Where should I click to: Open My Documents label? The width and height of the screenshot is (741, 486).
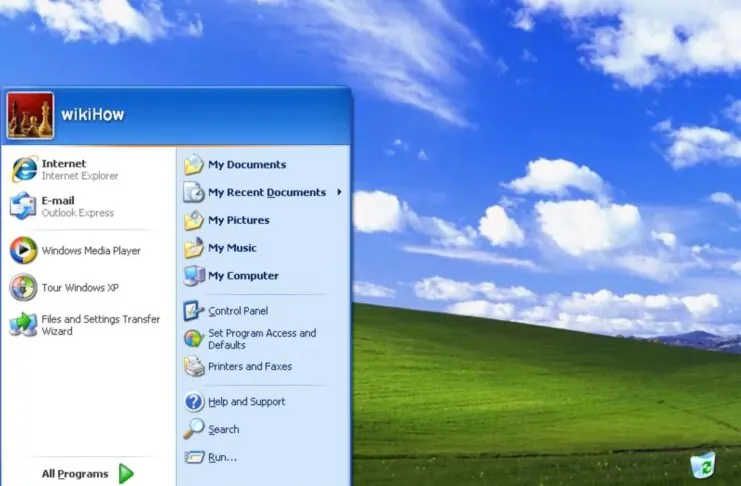click(247, 165)
